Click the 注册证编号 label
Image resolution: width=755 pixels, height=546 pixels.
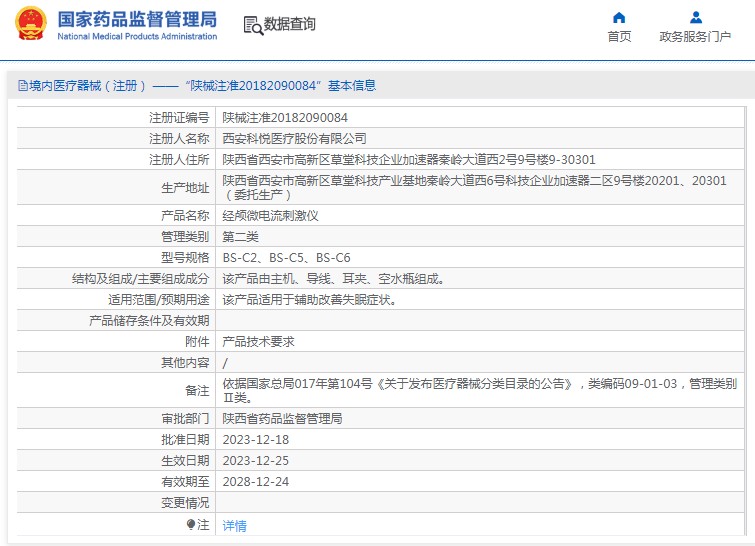point(179,117)
